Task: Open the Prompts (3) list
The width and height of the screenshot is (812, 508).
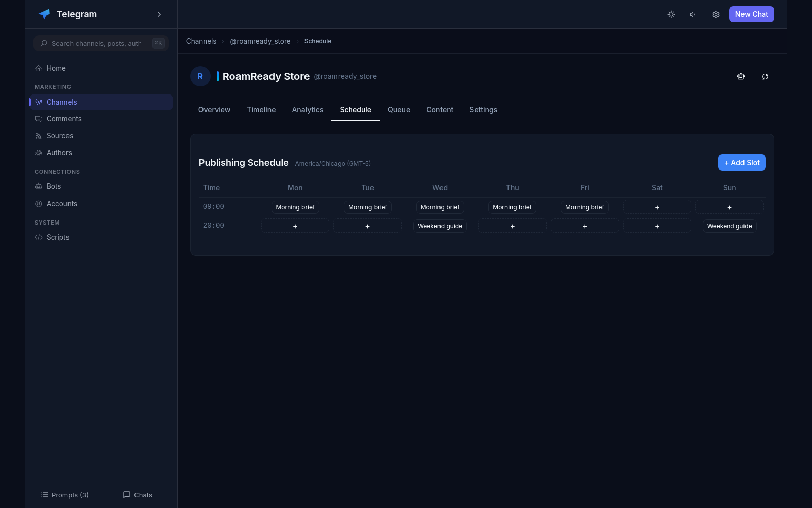Action: pyautogui.click(x=64, y=495)
